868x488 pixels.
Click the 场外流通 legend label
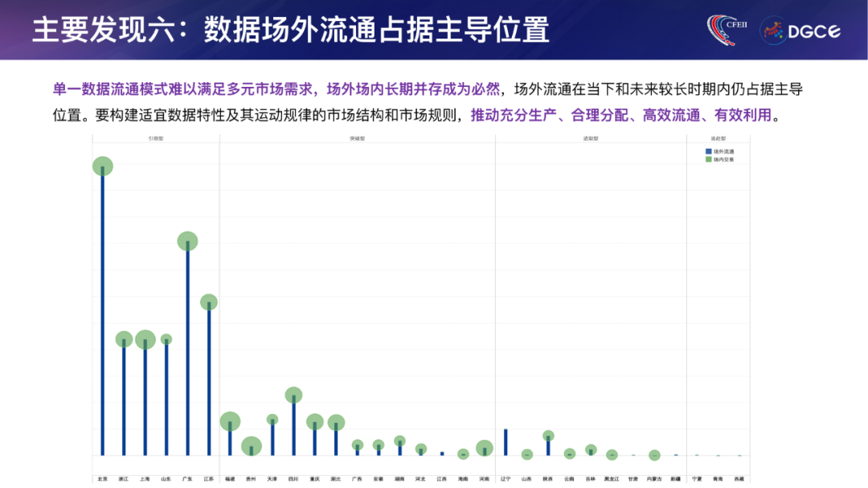(x=723, y=151)
